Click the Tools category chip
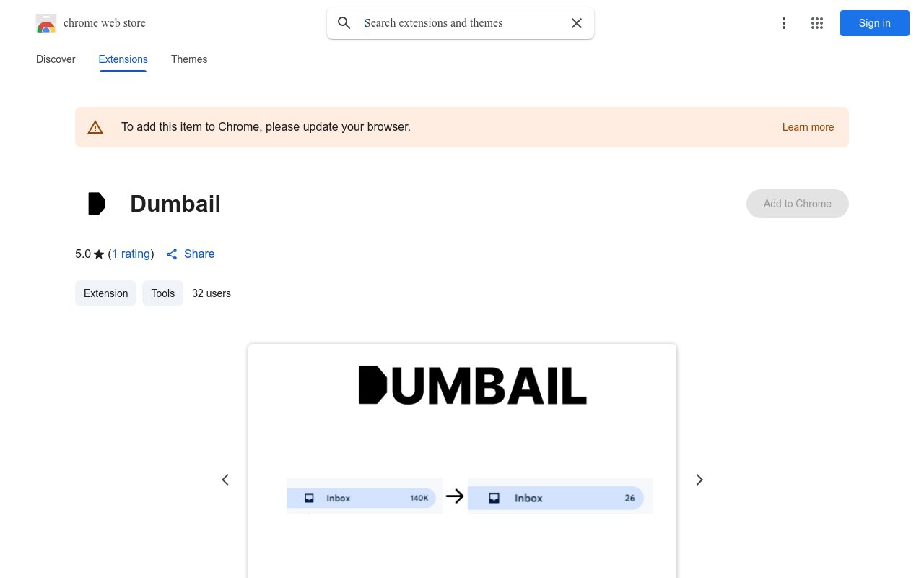This screenshot has width=924, height=578. [162, 293]
